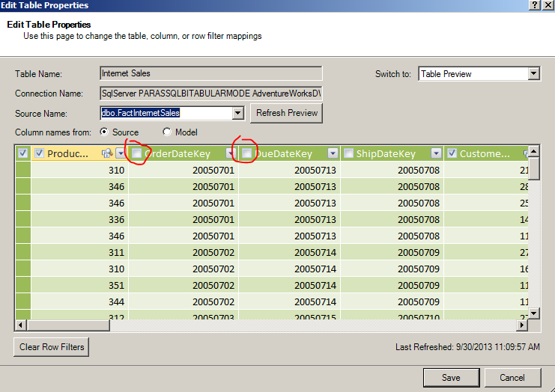
Task: Click the help question mark button
Action: pos(535,5)
